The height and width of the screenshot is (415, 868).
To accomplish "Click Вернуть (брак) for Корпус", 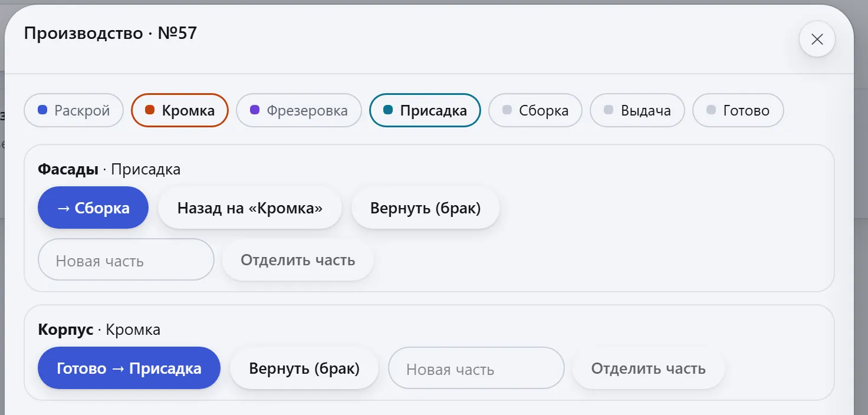I will click(304, 368).
